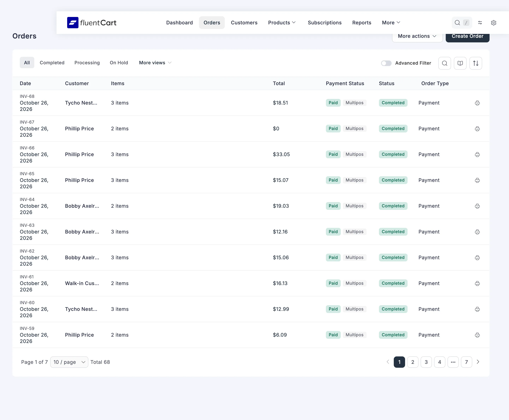This screenshot has width=509, height=420.
Task: Open Subscriptions in the navigation
Action: coord(324,22)
